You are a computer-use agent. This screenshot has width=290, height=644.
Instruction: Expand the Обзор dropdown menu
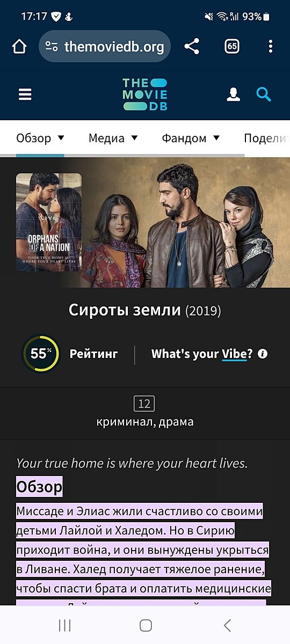[40, 138]
